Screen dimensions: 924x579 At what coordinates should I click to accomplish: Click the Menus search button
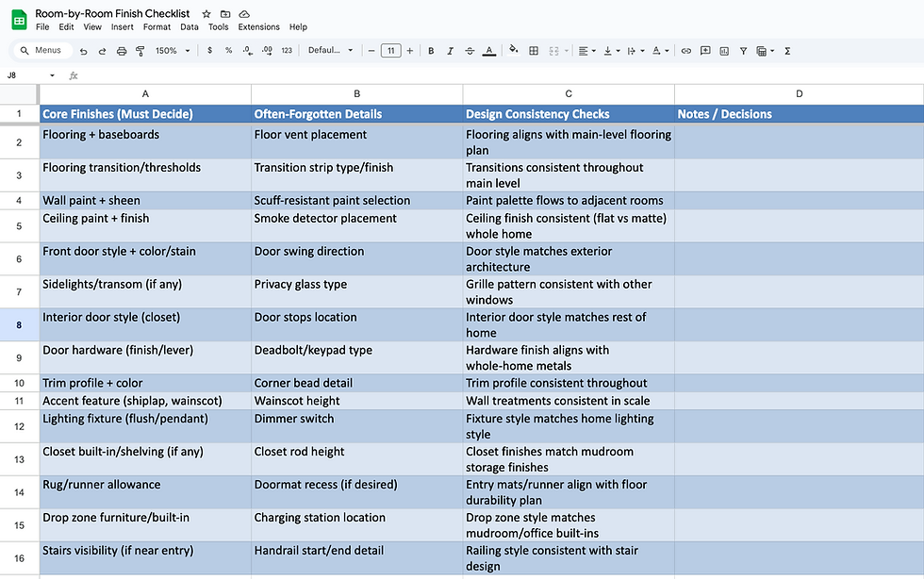click(44, 51)
